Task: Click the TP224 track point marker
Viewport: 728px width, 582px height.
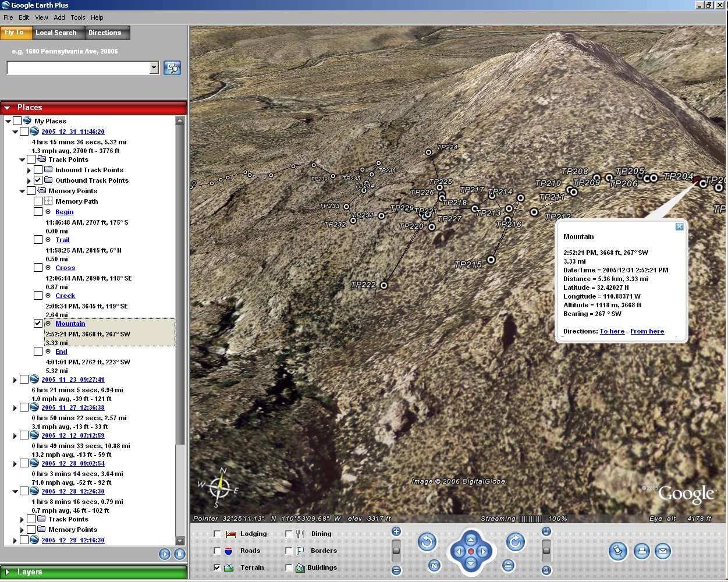Action: click(x=428, y=152)
